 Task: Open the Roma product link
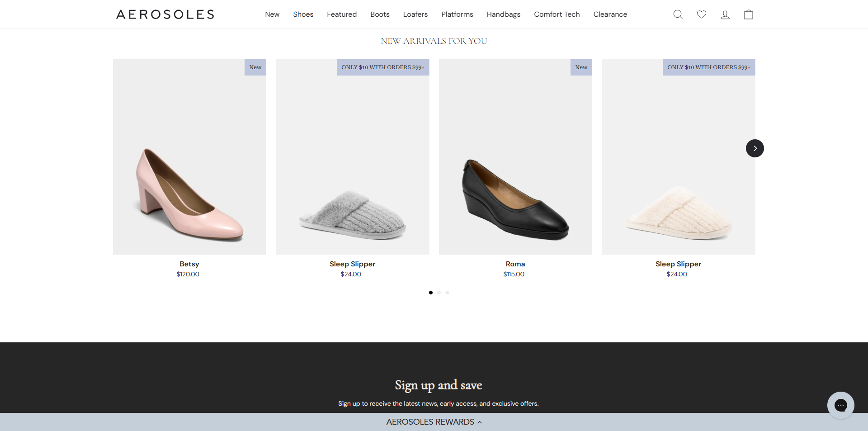pyautogui.click(x=515, y=264)
